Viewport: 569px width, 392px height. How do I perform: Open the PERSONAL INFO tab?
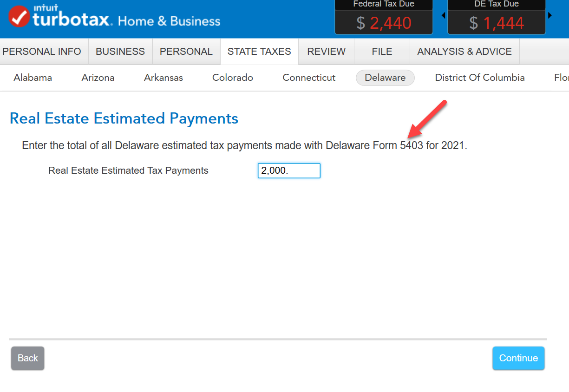click(x=42, y=52)
